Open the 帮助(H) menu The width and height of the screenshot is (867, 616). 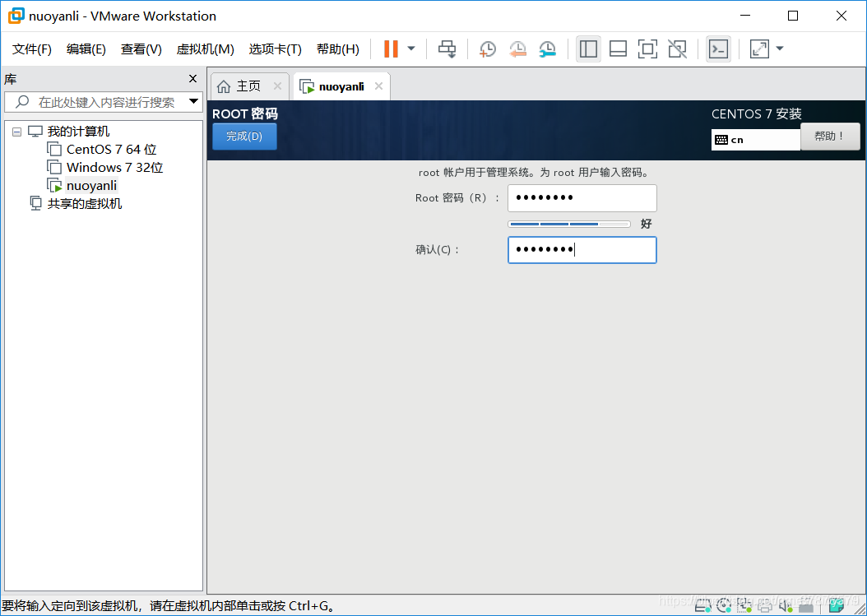coord(337,49)
